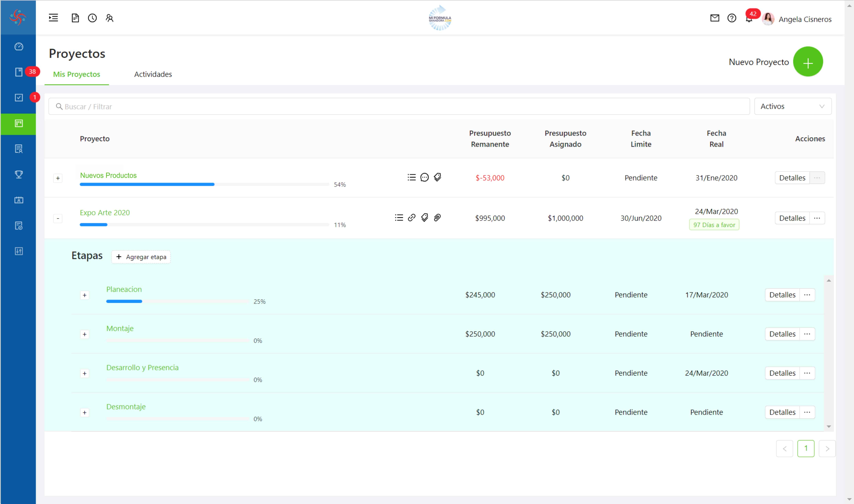
Task: Open the Desarrollo y Presencia stage link
Action: [x=142, y=367]
